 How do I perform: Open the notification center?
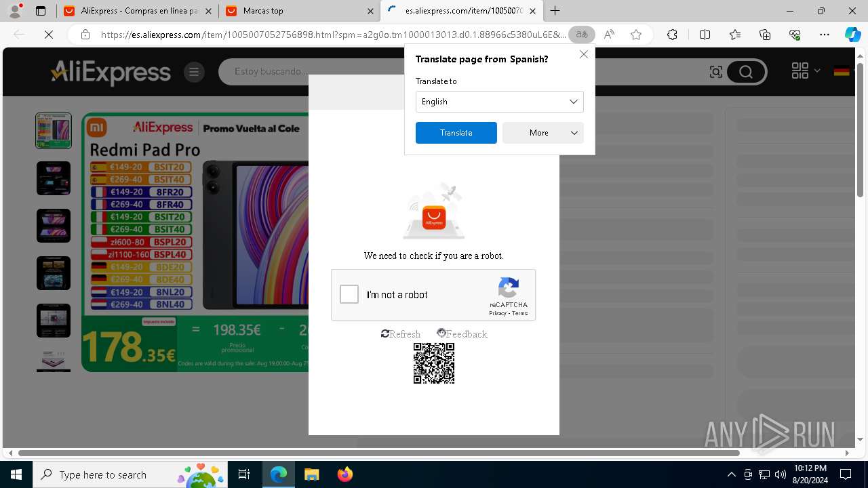click(846, 474)
